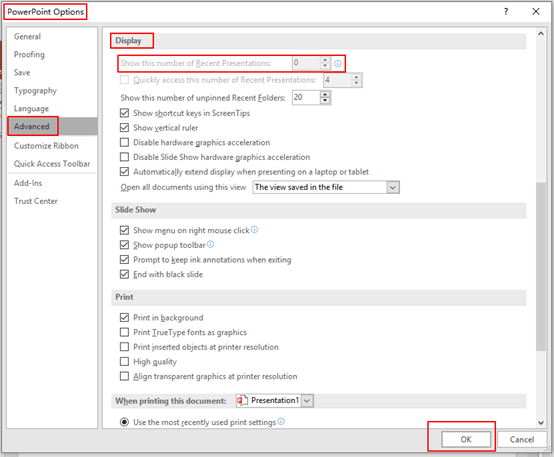Click info icon next to Show menu on right mouse click
This screenshot has height=457, width=554.
pos(254,230)
